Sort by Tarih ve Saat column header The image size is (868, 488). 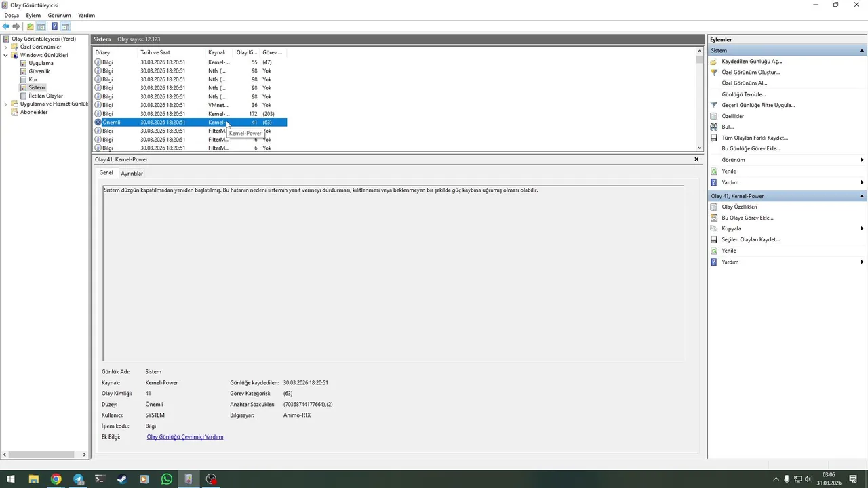pyautogui.click(x=172, y=52)
